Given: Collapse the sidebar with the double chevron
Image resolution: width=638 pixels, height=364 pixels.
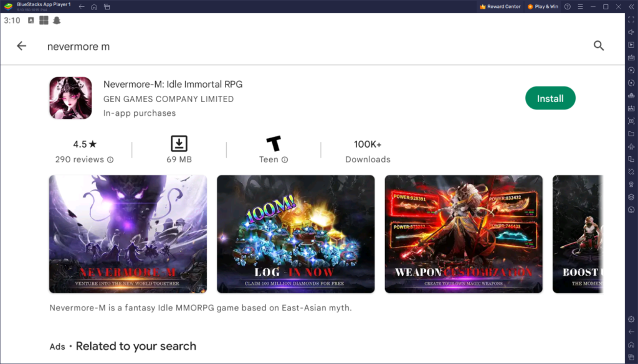Looking at the screenshot, I should pos(631,6).
